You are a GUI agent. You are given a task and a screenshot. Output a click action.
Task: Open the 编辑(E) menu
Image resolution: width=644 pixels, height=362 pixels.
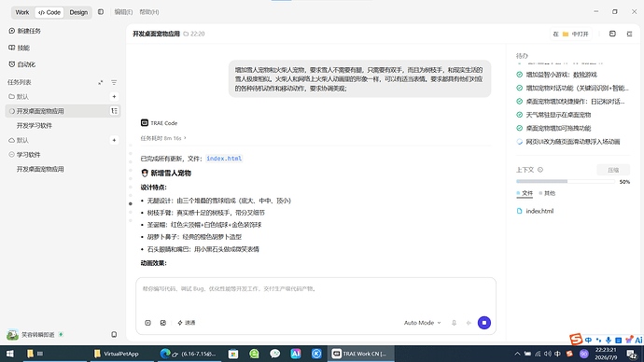123,12
